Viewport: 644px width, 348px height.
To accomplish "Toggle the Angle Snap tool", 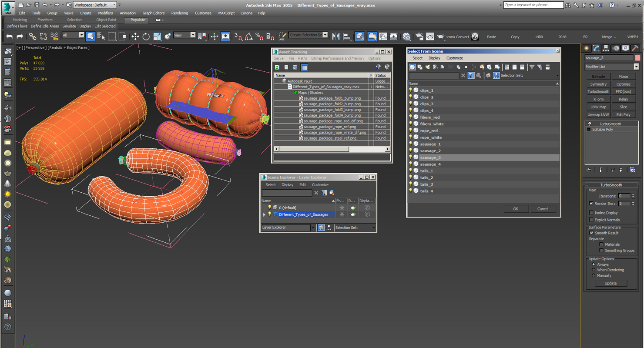I will (248, 37).
